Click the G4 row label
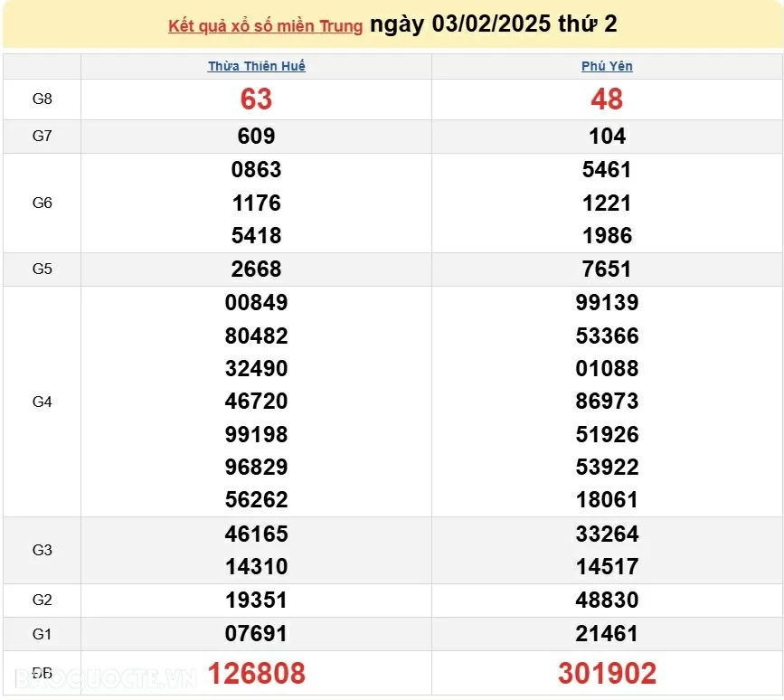The width and height of the screenshot is (784, 700). pos(42,401)
